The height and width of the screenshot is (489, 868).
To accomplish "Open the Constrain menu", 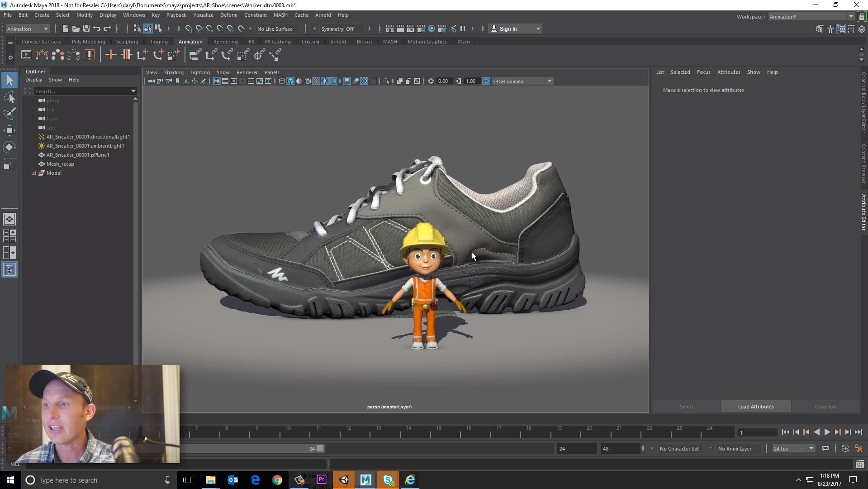I will click(x=255, y=15).
